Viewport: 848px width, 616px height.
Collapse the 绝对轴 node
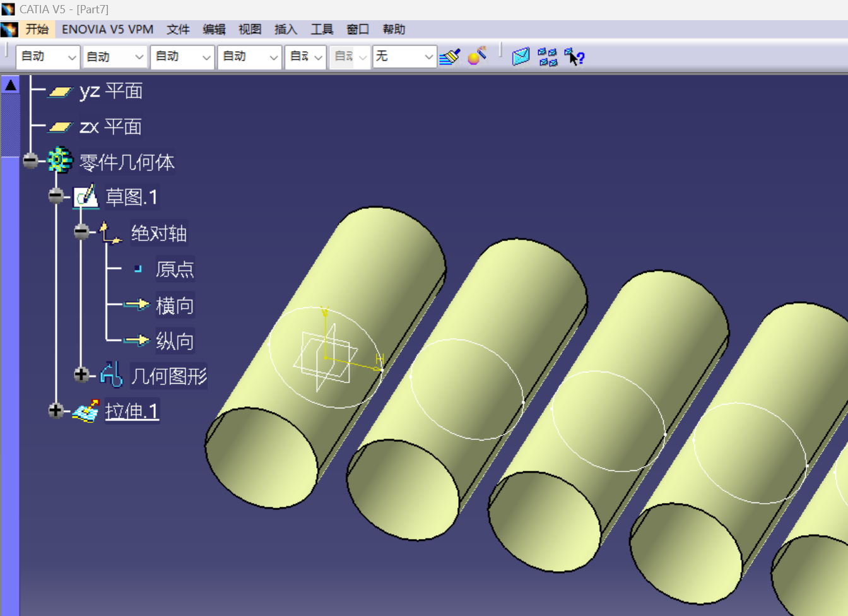click(81, 232)
